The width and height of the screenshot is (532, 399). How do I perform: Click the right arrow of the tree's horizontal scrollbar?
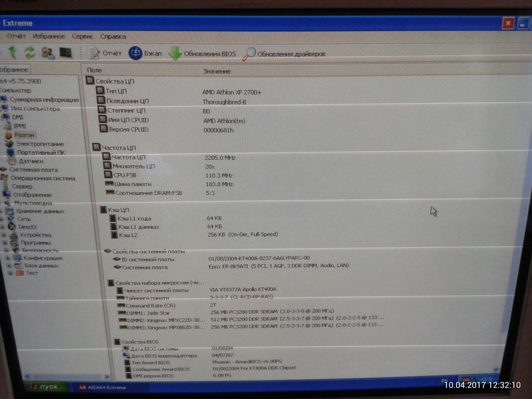point(106,377)
